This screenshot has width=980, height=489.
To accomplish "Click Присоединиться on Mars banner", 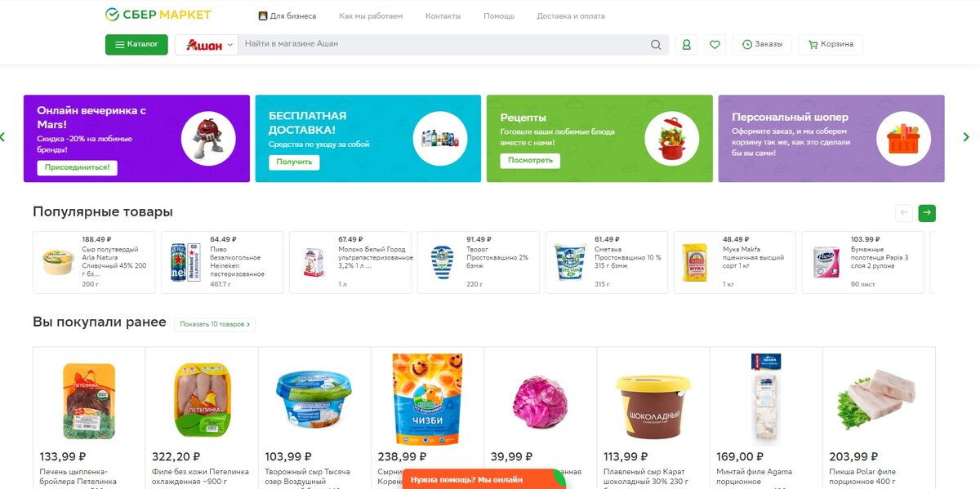I will (78, 168).
